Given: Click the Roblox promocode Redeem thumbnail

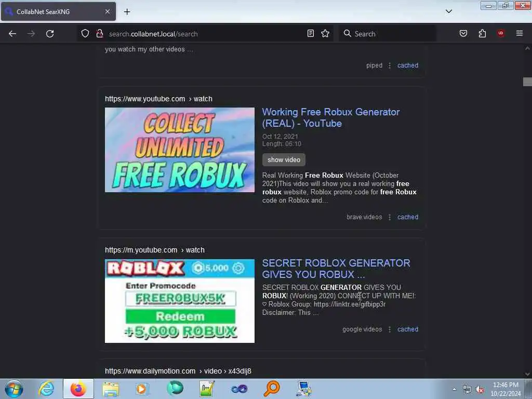Looking at the screenshot, I should click(x=179, y=301).
